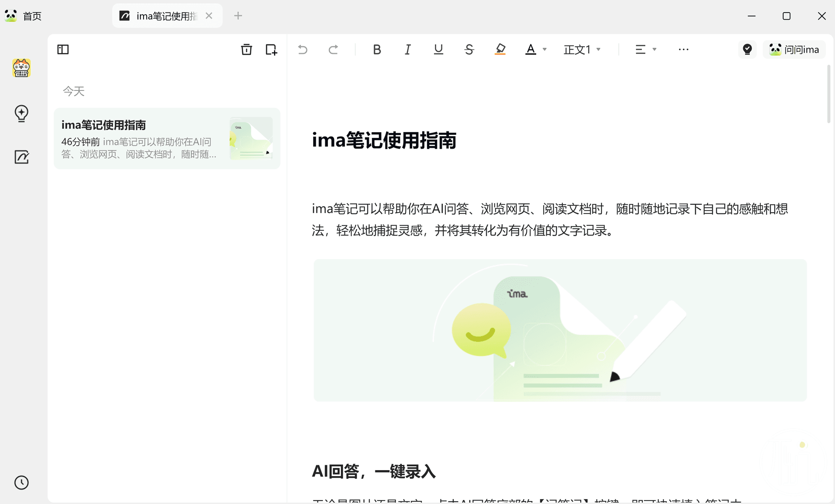Image resolution: width=835 pixels, height=504 pixels.
Task: Open the notes pencil sidebar icon
Action: [21, 157]
